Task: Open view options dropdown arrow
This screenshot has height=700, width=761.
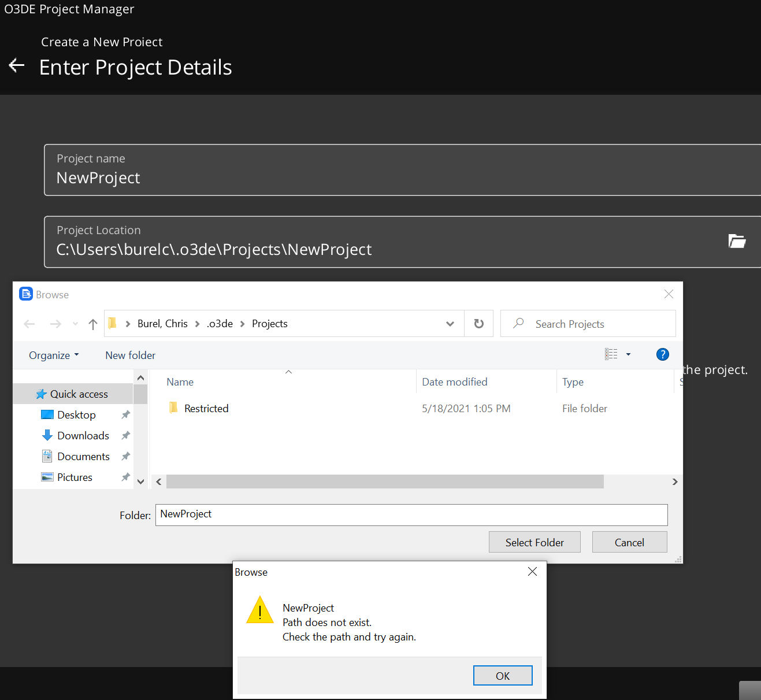Action: click(628, 354)
